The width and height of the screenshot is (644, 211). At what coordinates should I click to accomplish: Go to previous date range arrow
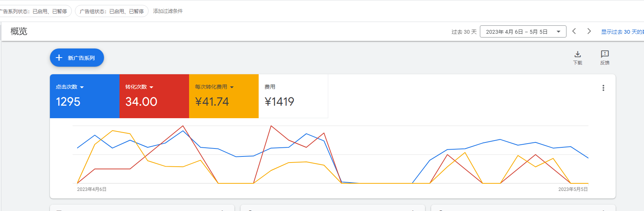pyautogui.click(x=574, y=31)
